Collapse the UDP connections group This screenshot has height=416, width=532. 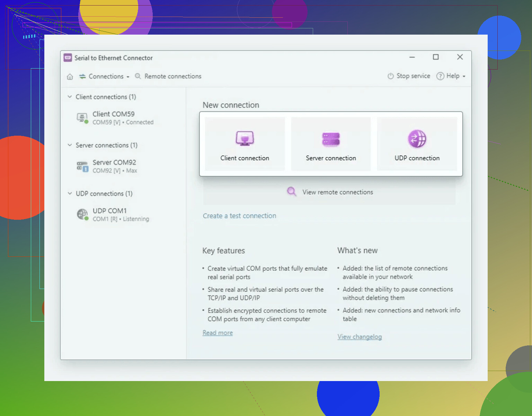70,193
